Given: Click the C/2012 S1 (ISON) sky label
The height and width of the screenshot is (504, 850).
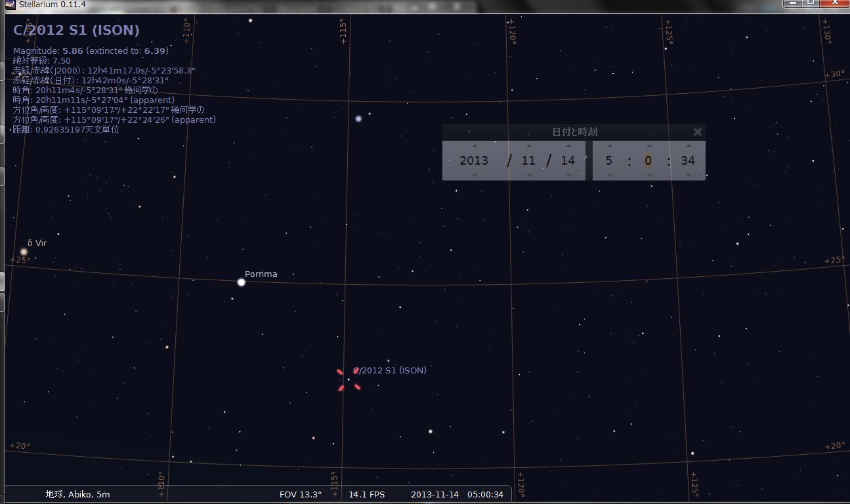Looking at the screenshot, I should tap(391, 370).
